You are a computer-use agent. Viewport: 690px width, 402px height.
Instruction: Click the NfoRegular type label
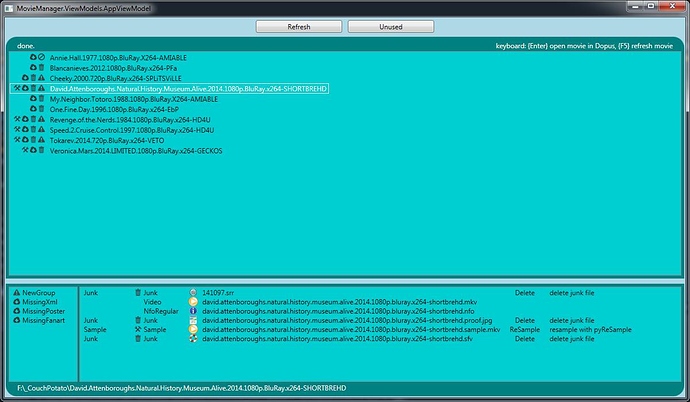[161, 311]
